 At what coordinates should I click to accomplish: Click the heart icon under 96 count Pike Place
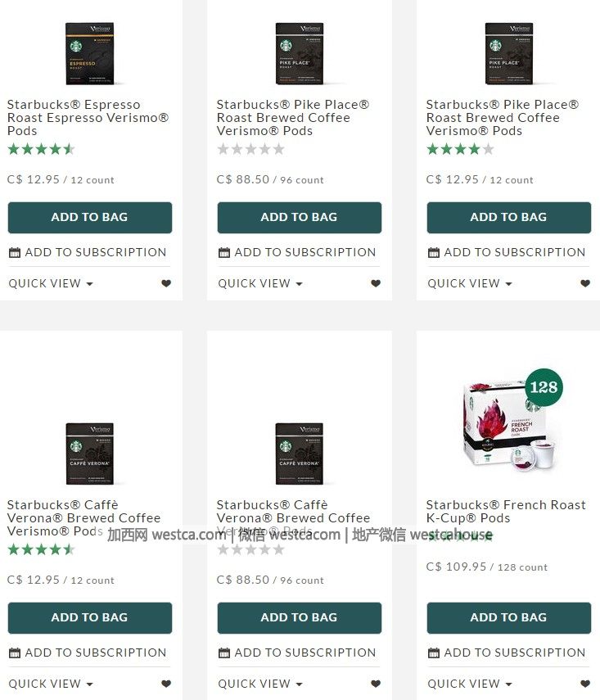point(376,283)
